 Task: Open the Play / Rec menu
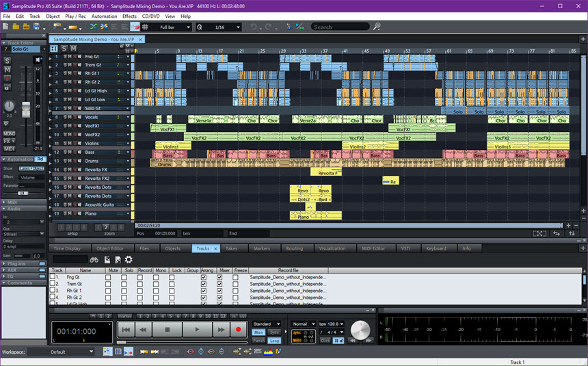(x=75, y=16)
